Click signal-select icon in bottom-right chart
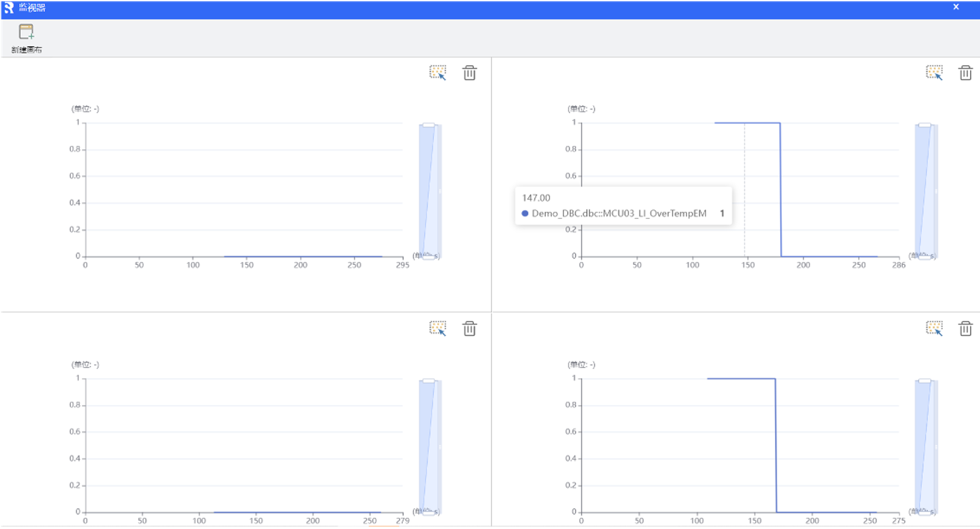The height and width of the screenshot is (529, 980). click(934, 328)
